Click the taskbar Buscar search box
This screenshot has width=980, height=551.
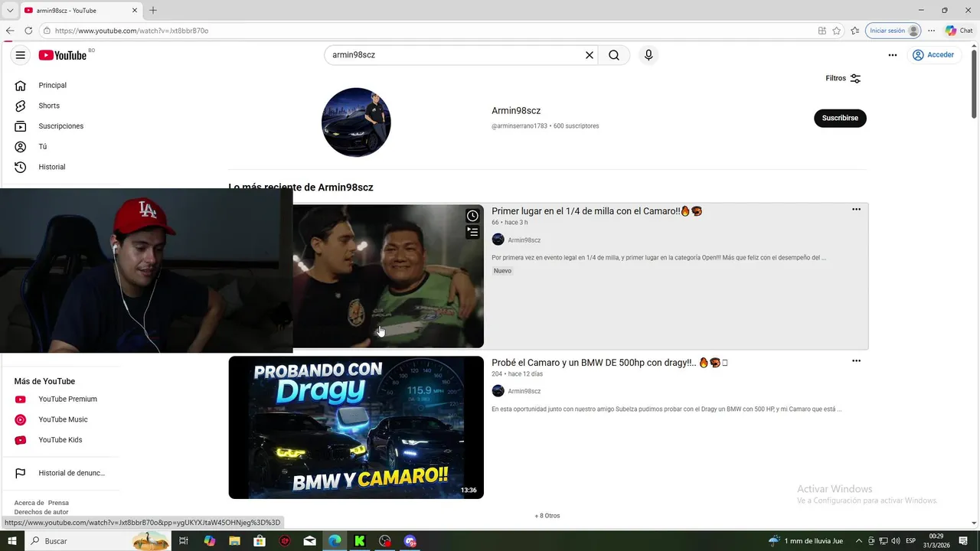97,541
